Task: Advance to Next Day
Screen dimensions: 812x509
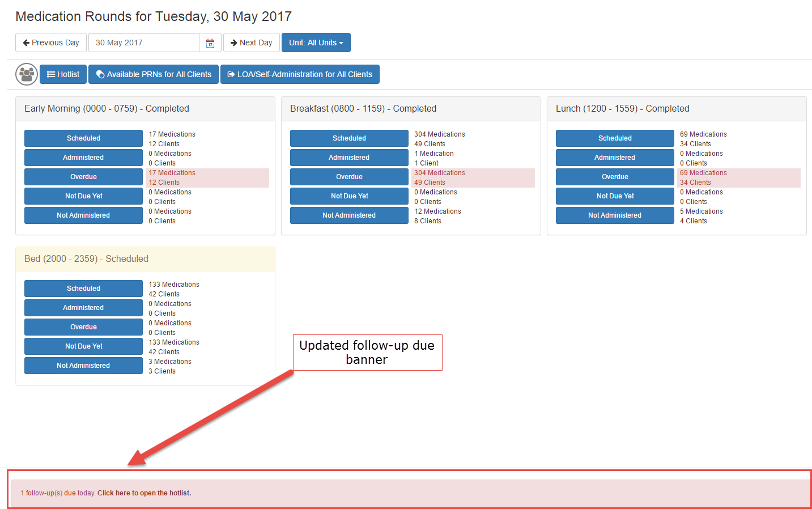Action: [x=251, y=43]
